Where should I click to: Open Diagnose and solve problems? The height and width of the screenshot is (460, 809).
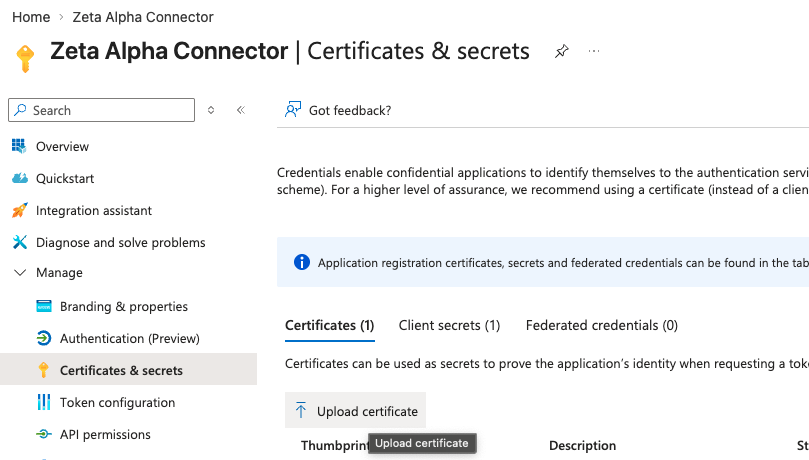coord(121,242)
